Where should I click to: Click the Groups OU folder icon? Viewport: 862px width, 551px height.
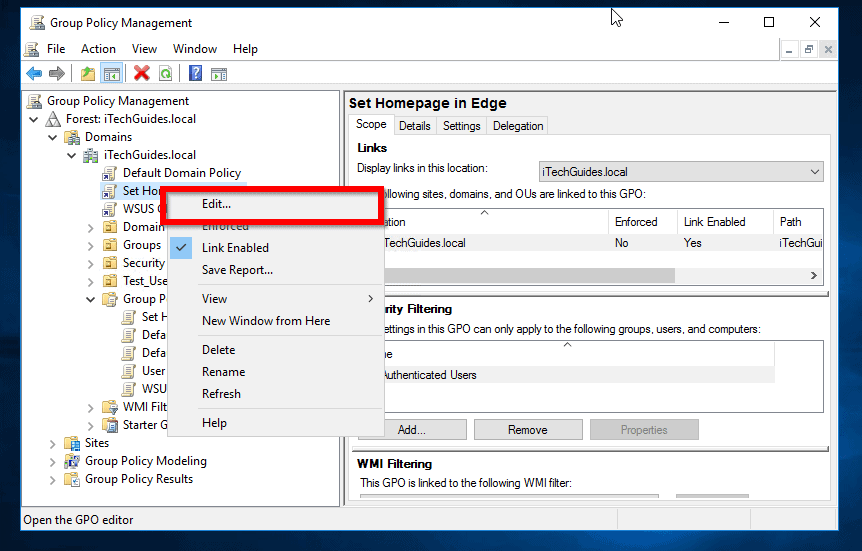(110, 245)
